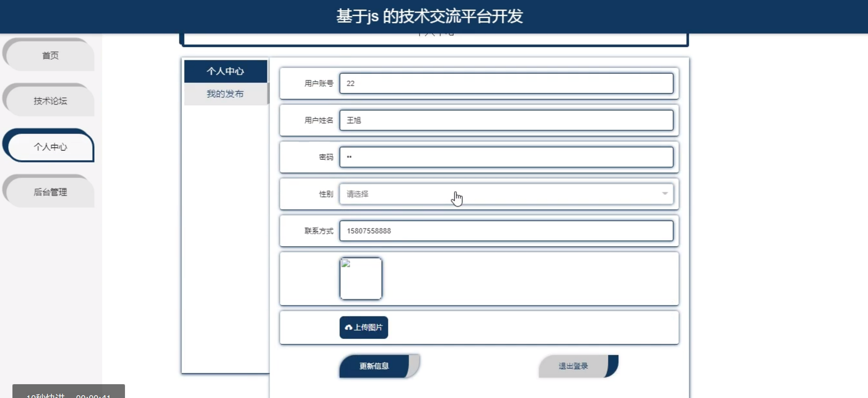Focus the 用户姓名 input containing 王旭
Image resolution: width=868 pixels, height=398 pixels.
coord(506,120)
